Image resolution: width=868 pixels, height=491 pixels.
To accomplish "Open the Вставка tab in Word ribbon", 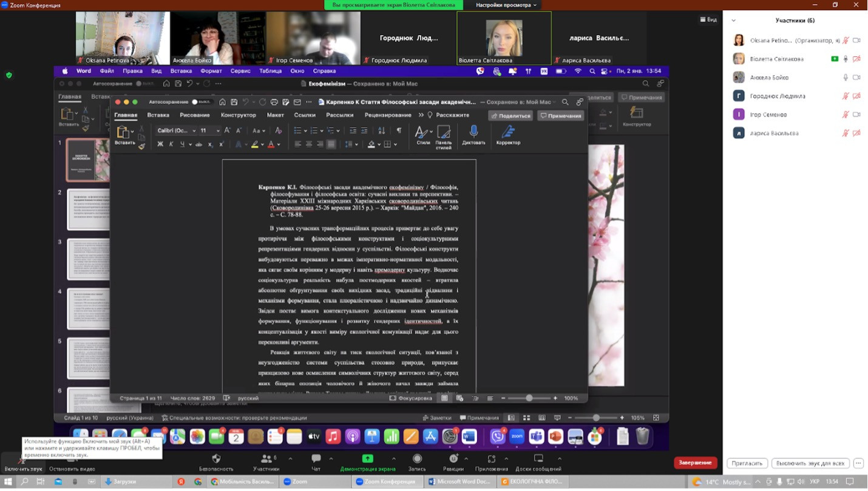I will coord(158,115).
